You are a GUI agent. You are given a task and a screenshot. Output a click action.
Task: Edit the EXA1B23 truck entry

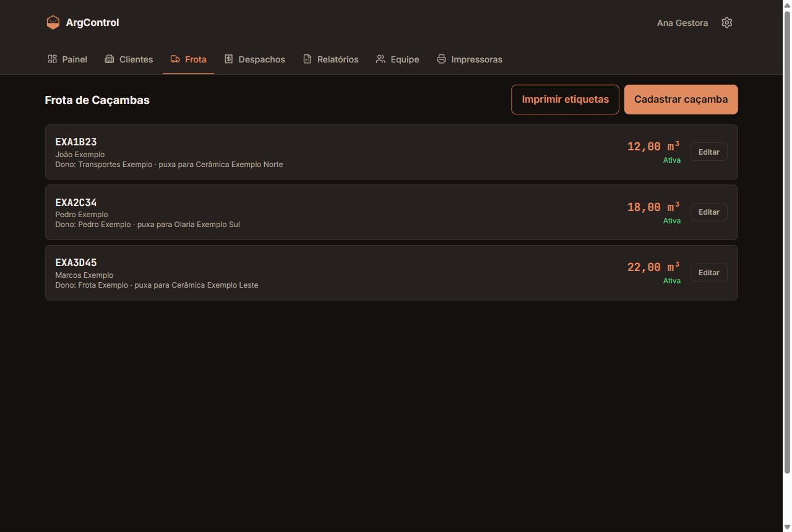click(708, 152)
